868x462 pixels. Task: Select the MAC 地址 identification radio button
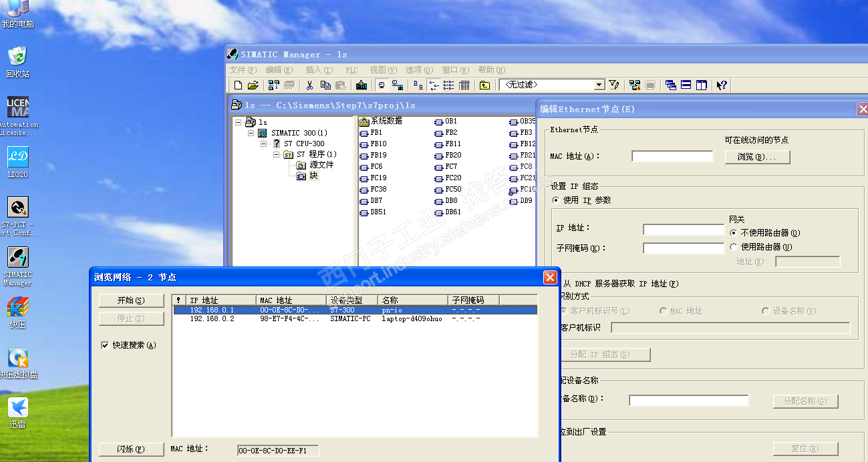tap(664, 311)
